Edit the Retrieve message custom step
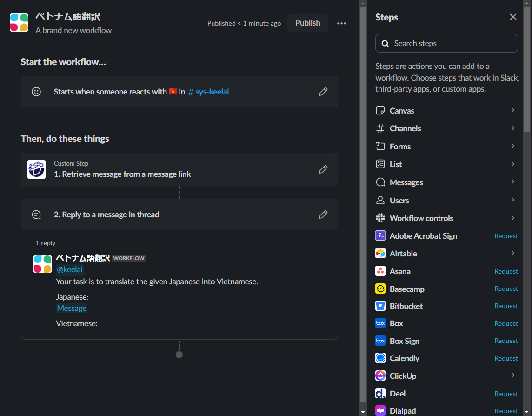 click(323, 169)
